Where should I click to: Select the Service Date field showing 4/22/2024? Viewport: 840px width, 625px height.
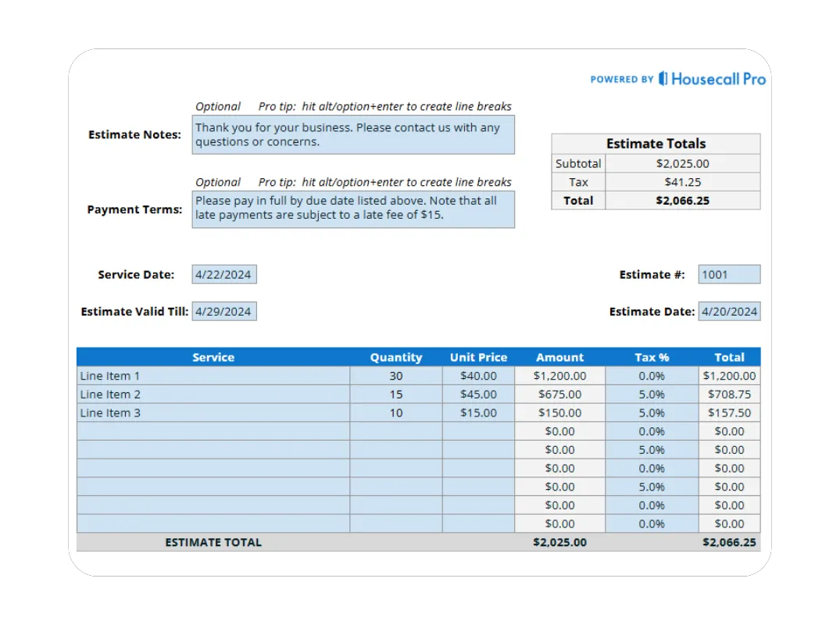coord(224,273)
